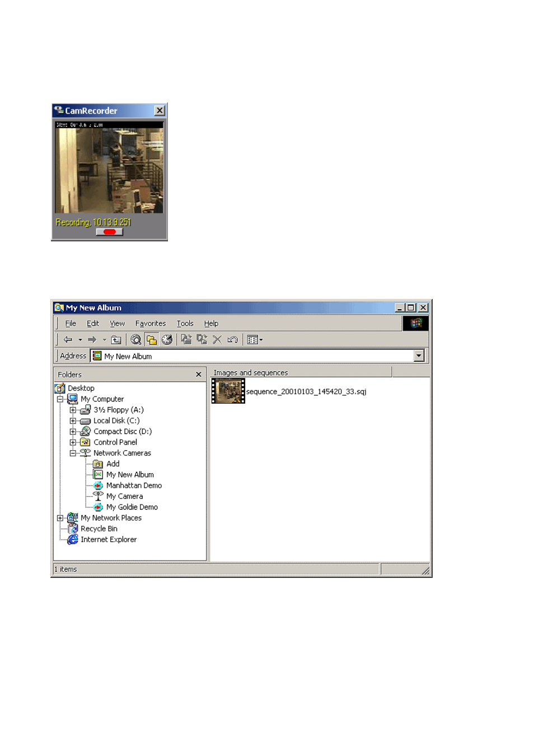Image resolution: width=534 pixels, height=756 pixels.
Task: Close the CamRecorder window
Action: click(x=160, y=111)
